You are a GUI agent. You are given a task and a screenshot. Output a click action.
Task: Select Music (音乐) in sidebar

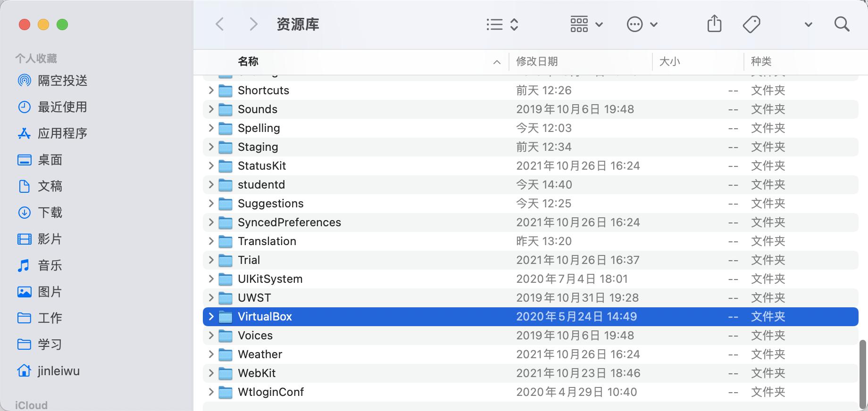click(40, 265)
